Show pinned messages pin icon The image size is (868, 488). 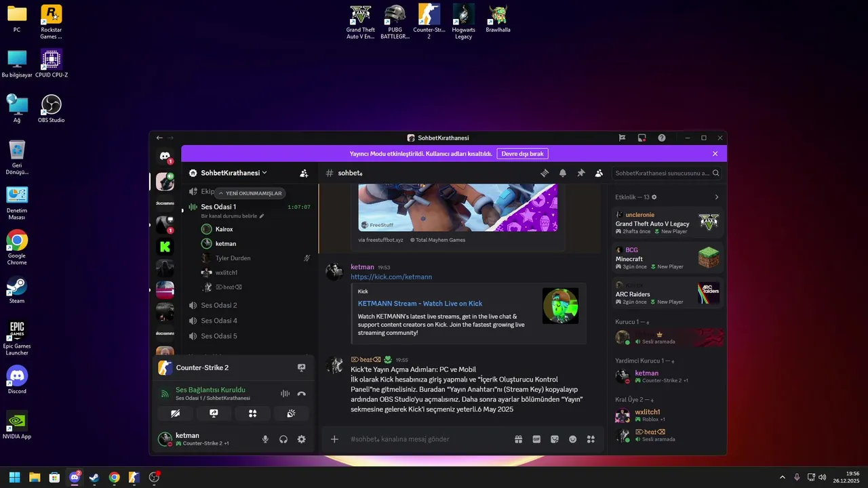click(x=581, y=173)
